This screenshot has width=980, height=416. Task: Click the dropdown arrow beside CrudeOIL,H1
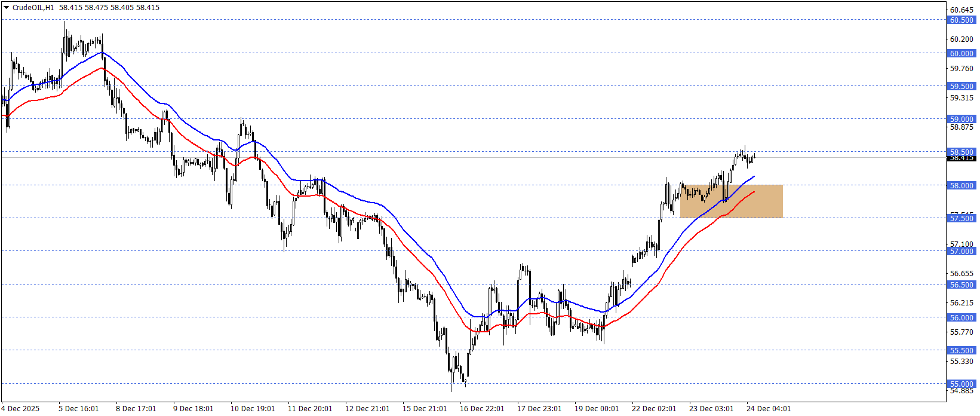tap(7, 8)
